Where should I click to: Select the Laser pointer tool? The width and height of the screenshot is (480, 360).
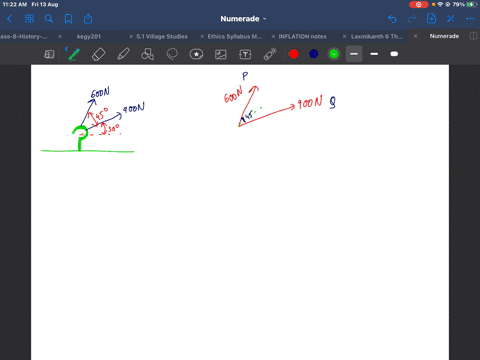(x=270, y=54)
